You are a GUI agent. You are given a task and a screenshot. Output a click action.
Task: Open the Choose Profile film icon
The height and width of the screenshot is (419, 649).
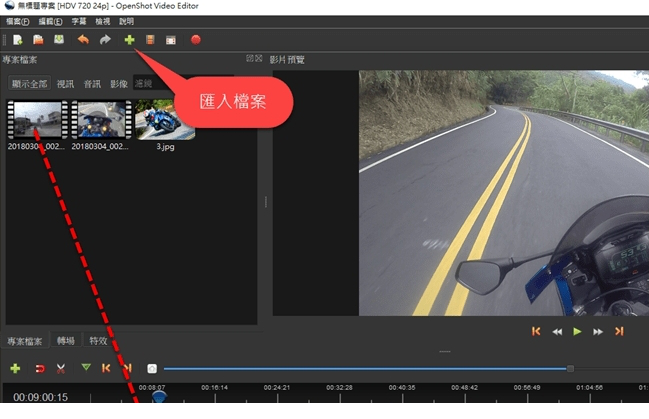(x=150, y=40)
